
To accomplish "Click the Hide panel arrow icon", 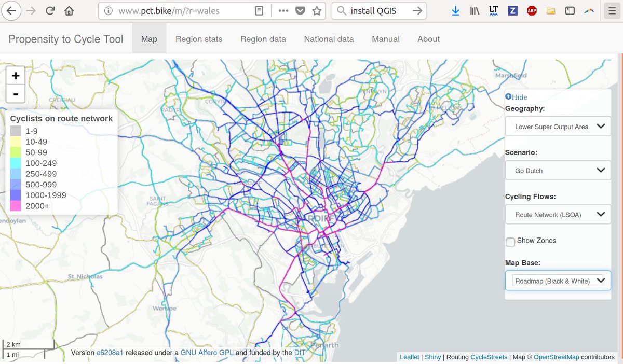I will coord(508,97).
